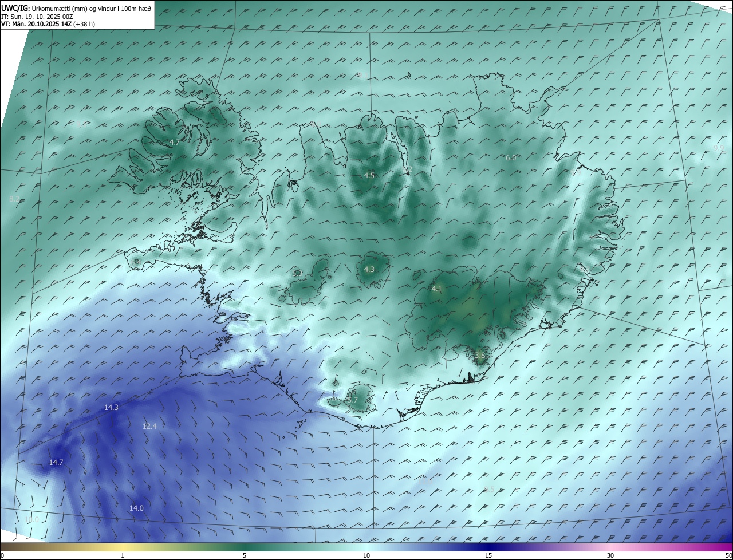Click the colour scale tick labelled 10
The width and height of the screenshot is (733, 560).
tap(366, 556)
